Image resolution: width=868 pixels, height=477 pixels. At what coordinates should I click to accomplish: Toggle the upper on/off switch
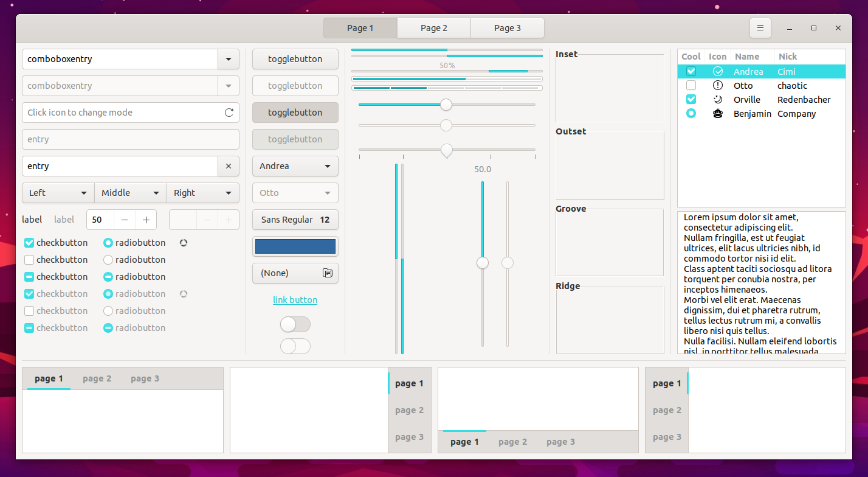click(295, 324)
